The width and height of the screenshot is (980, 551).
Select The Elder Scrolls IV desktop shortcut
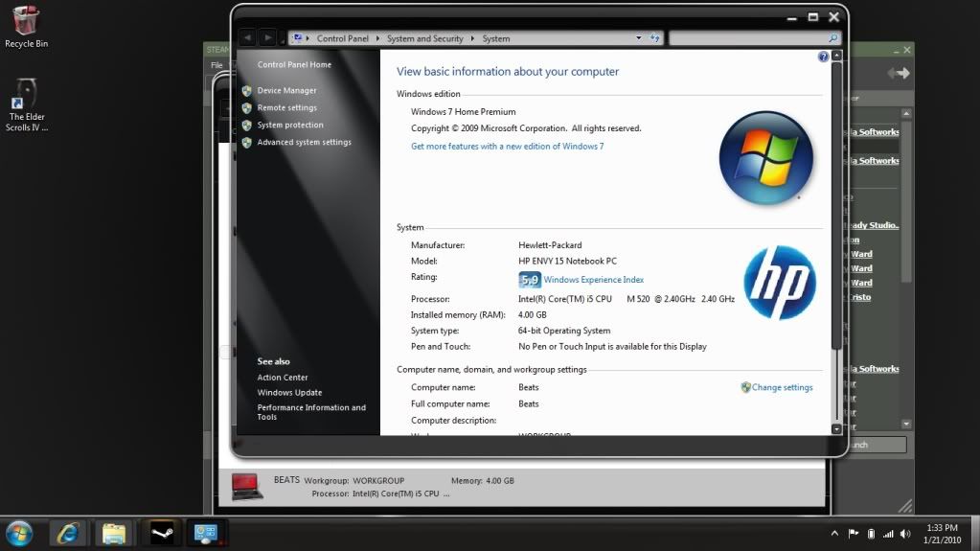(26, 104)
